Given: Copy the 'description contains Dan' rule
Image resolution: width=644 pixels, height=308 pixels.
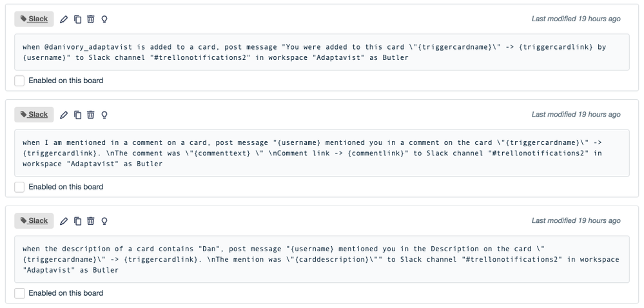Looking at the screenshot, I should 77,222.
